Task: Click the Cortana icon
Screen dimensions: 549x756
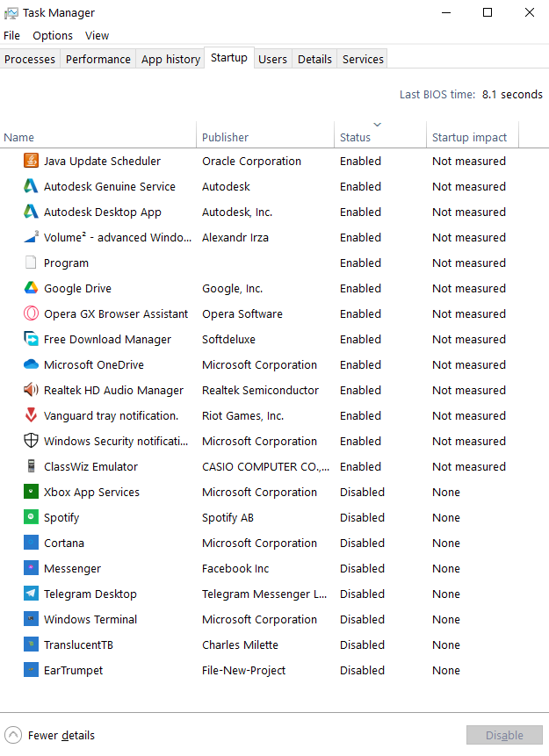Action: (x=31, y=543)
